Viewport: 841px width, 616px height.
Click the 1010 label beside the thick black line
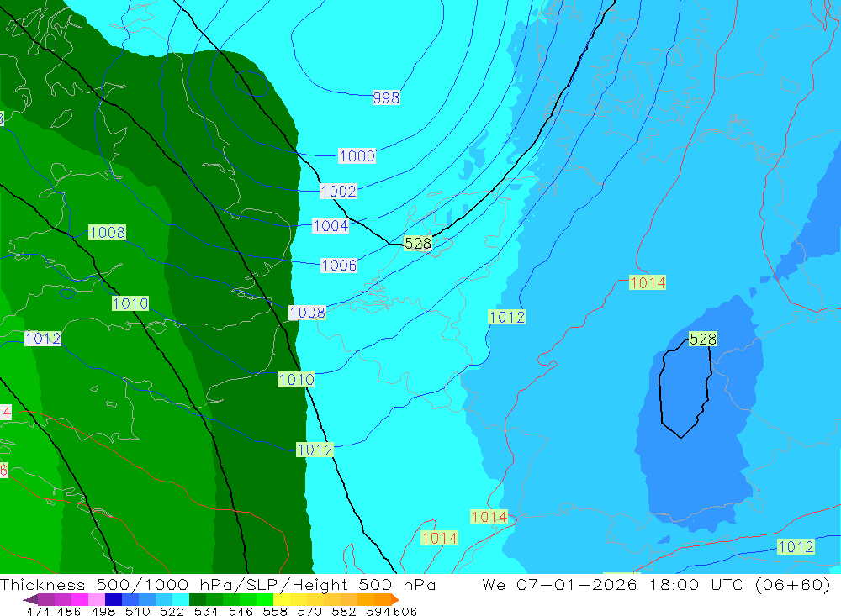pos(296,380)
